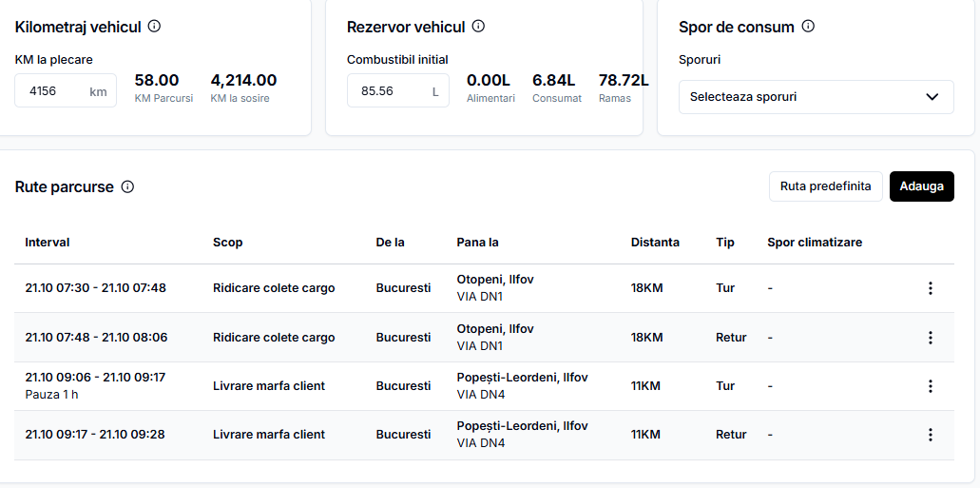Click the Adauga button
980x488 pixels.
pyautogui.click(x=922, y=186)
